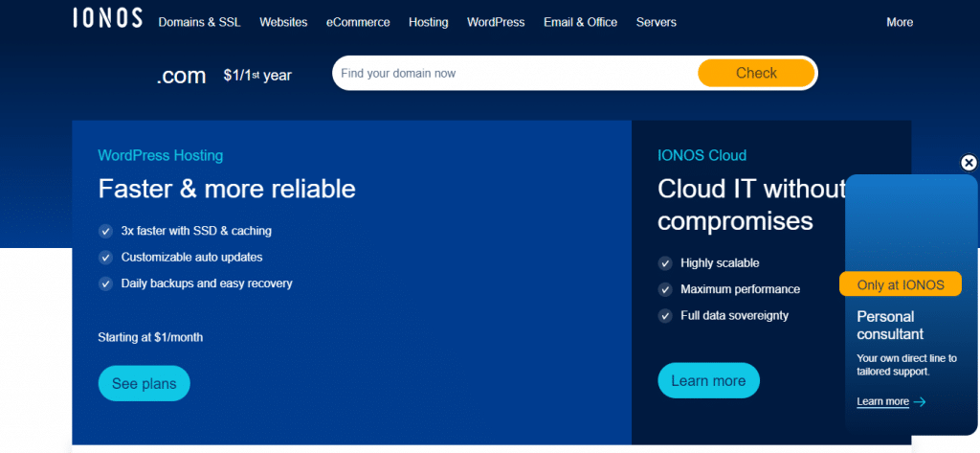Click the Faster & more reliable headline

point(227,189)
